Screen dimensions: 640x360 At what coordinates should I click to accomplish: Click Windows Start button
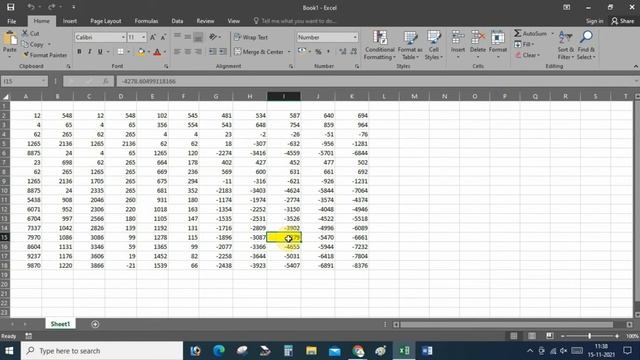tap(9, 351)
